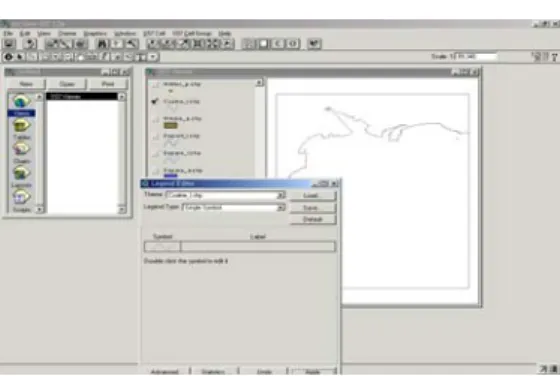Click the Label field in Legend Editor
The width and height of the screenshot is (560, 376).
pyautogui.click(x=259, y=246)
